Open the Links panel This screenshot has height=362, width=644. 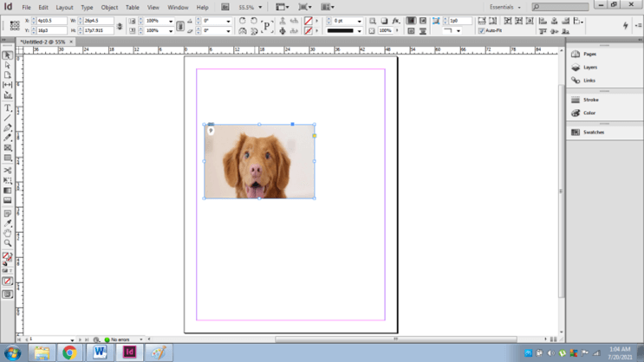(x=589, y=81)
